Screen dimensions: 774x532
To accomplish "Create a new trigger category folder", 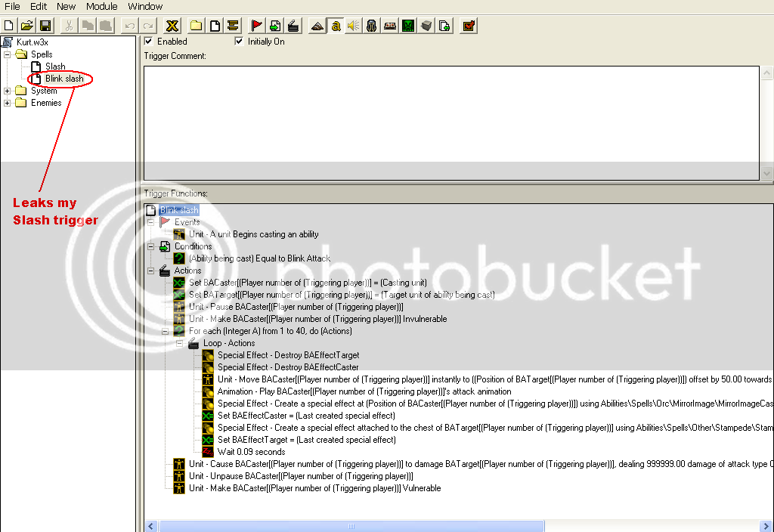I will pyautogui.click(x=196, y=26).
